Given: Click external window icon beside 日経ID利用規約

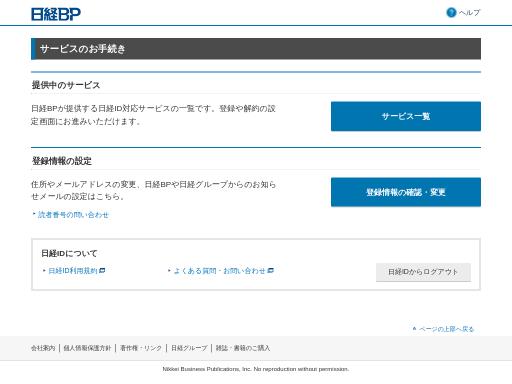Looking at the screenshot, I should 102,271.
